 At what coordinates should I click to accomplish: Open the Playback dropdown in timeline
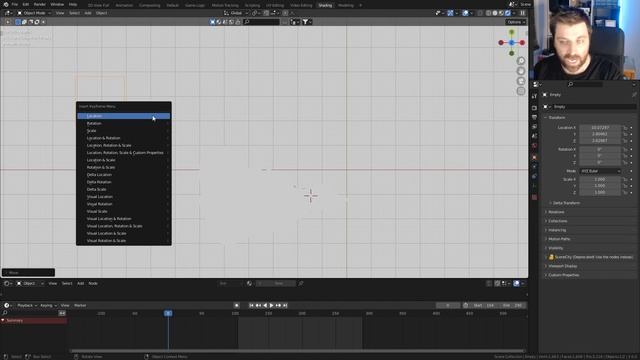(x=27, y=305)
